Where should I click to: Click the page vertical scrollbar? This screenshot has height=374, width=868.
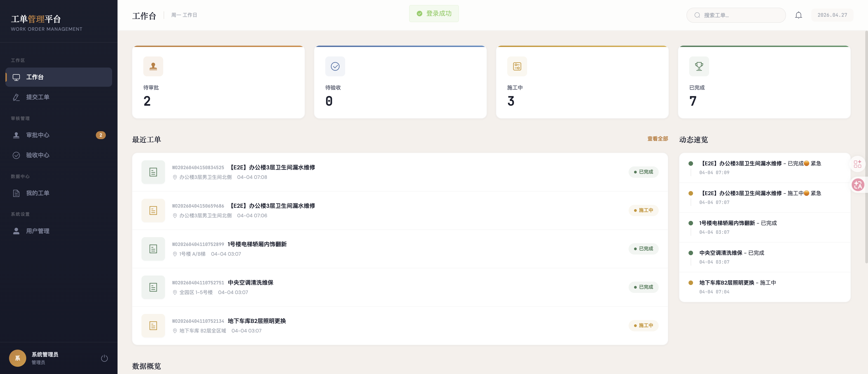[x=866, y=147]
